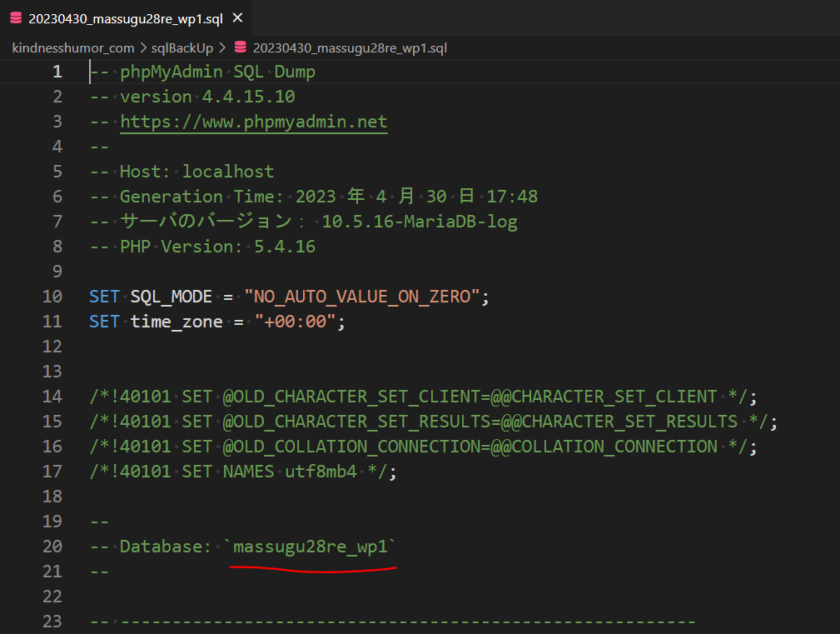The image size is (840, 634).
Task: Click the "PHP Version: 5.4.16" line
Action: [x=202, y=247]
